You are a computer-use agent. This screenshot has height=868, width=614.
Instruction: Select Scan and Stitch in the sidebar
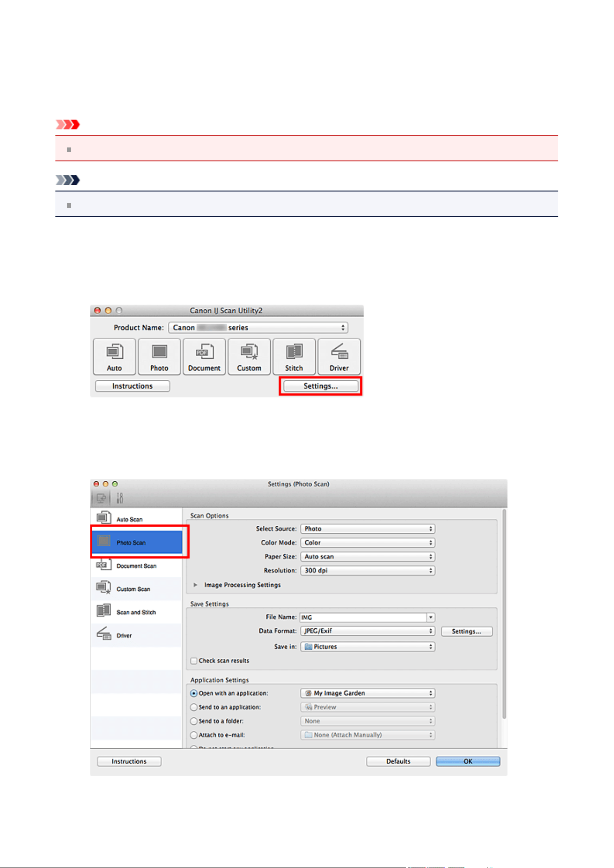(136, 612)
